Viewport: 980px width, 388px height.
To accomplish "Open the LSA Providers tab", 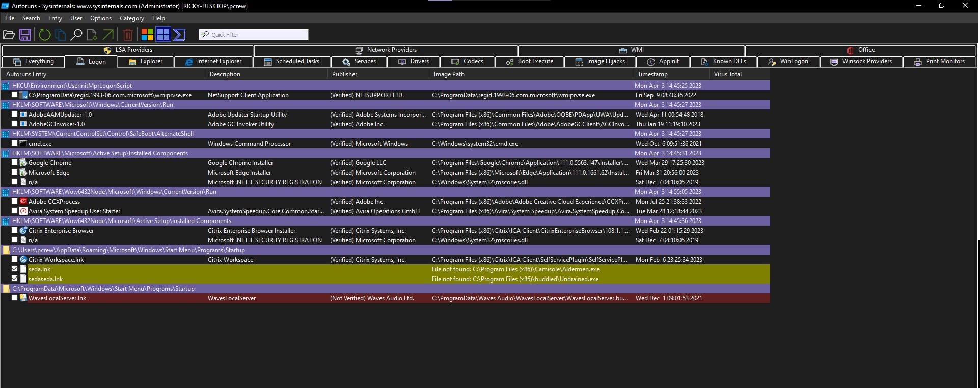I will (128, 50).
